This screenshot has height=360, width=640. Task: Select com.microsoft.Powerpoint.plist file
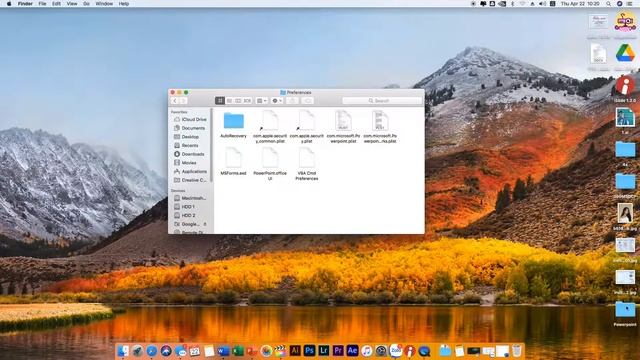pos(343,127)
